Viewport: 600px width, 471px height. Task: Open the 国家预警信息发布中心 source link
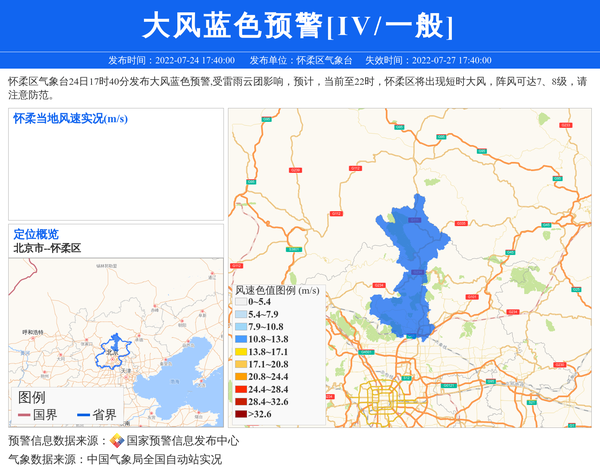[182, 441]
